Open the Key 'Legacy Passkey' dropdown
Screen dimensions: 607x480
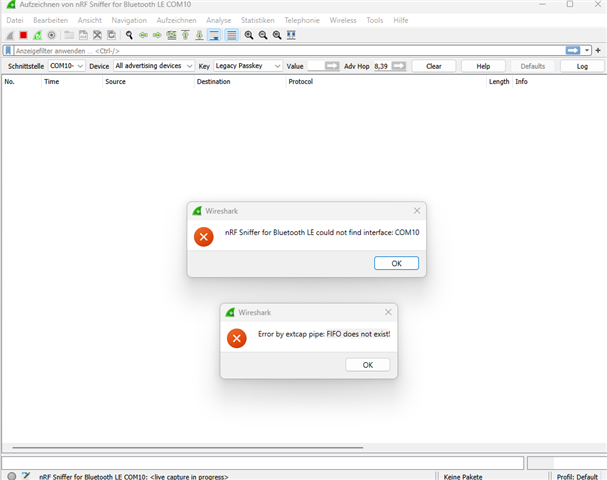coord(248,66)
